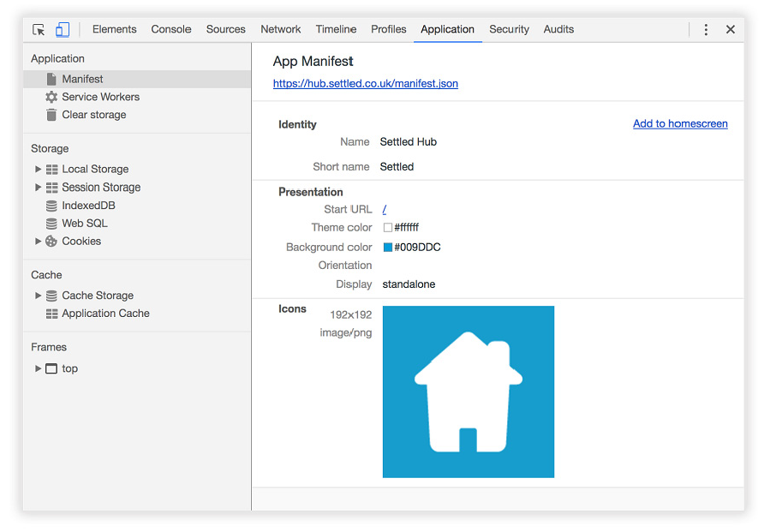Select the Web SQL database icon

point(51,224)
